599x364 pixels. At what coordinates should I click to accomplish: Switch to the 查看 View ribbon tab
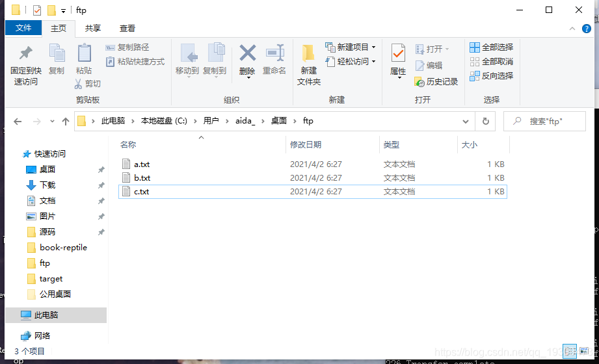(x=127, y=28)
